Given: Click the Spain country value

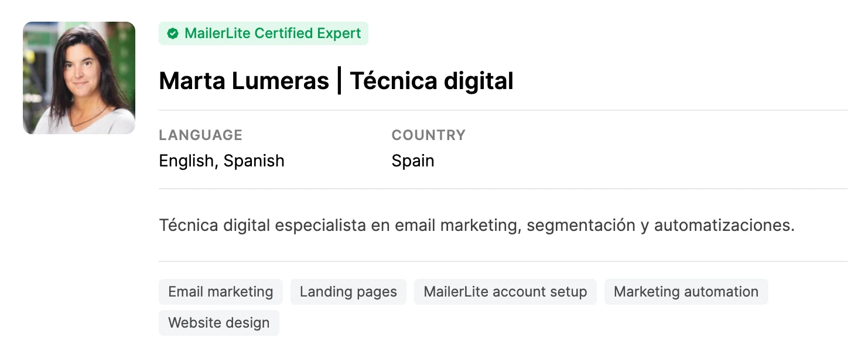Looking at the screenshot, I should coord(413,161).
